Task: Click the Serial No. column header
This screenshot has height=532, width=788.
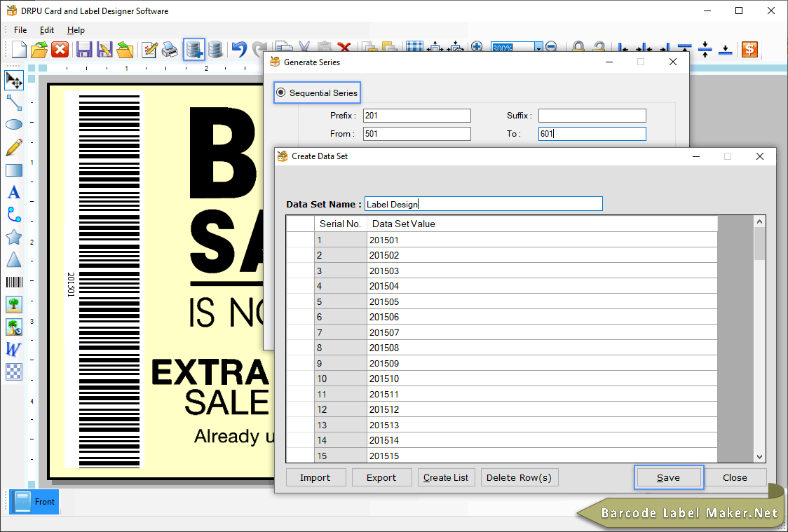Action: point(340,224)
